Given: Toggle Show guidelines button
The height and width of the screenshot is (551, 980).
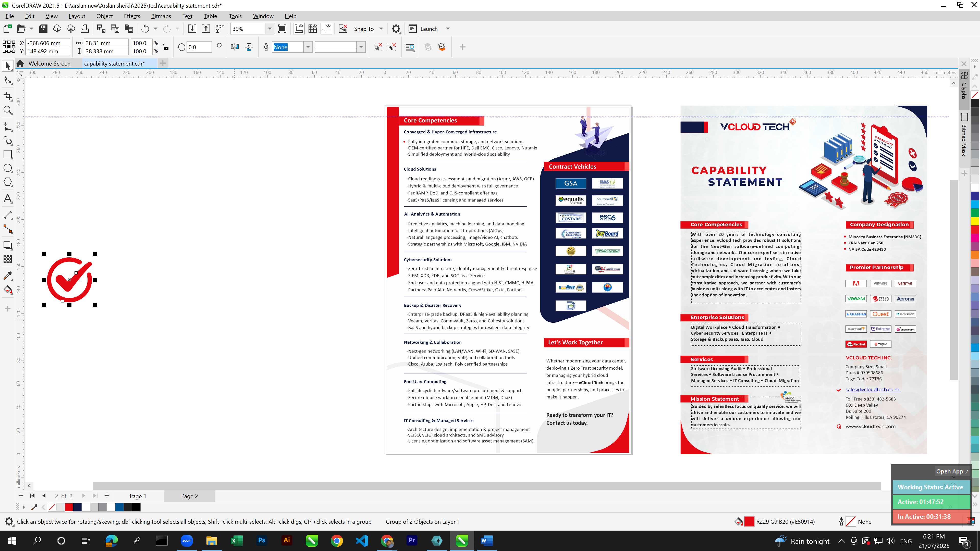Looking at the screenshot, I should pos(327,29).
